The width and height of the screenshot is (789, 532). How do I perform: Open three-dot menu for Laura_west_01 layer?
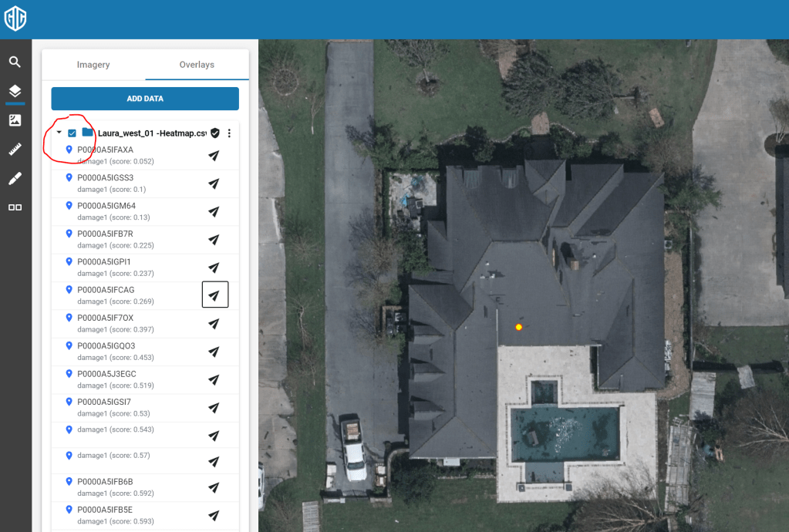pos(229,133)
